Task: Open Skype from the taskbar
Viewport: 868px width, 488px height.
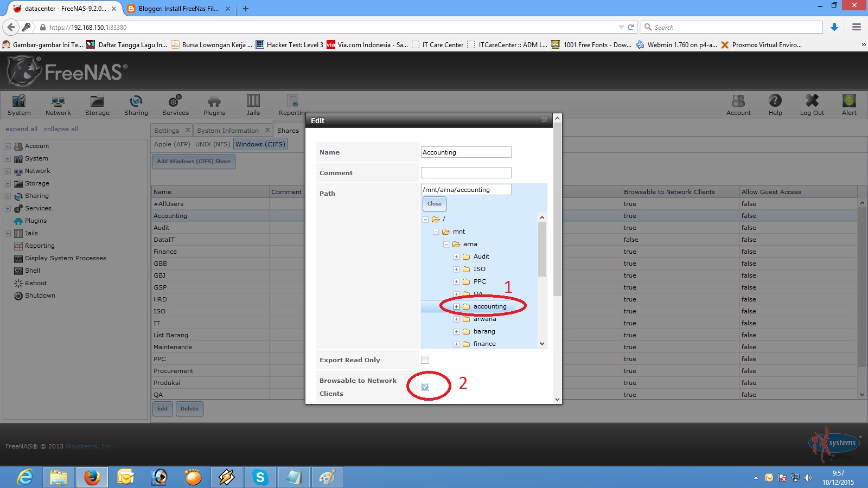Action: coord(260,477)
